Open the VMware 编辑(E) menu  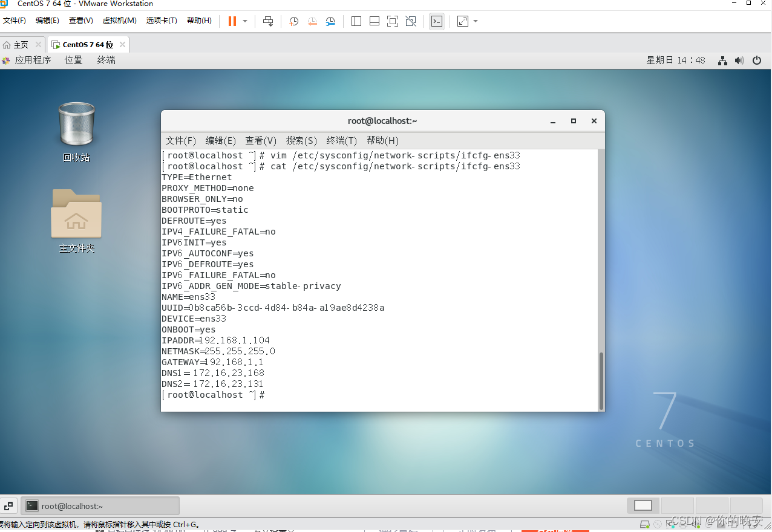(47, 21)
